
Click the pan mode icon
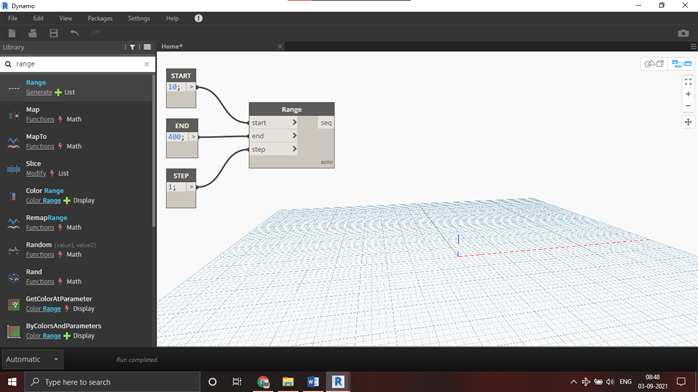click(688, 122)
